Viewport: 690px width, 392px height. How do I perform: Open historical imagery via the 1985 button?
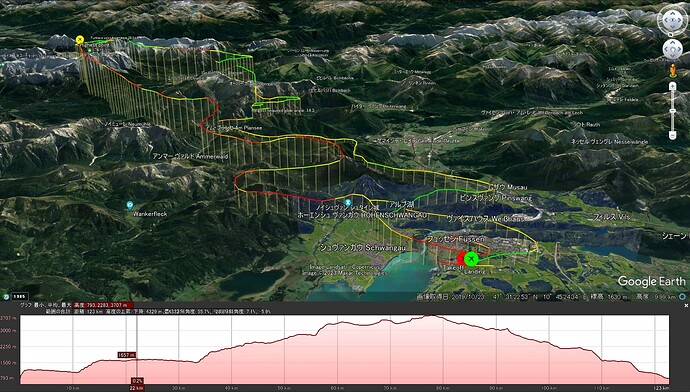20,296
